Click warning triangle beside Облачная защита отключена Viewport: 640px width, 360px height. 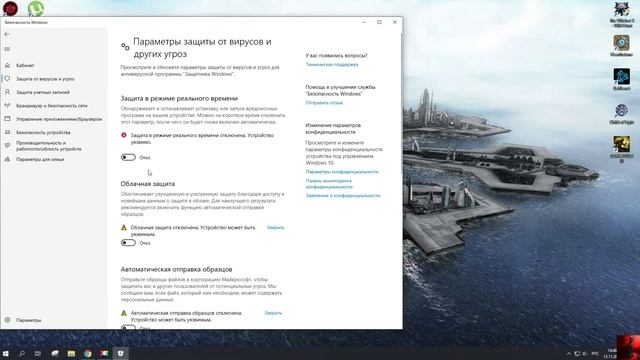[x=124, y=227]
